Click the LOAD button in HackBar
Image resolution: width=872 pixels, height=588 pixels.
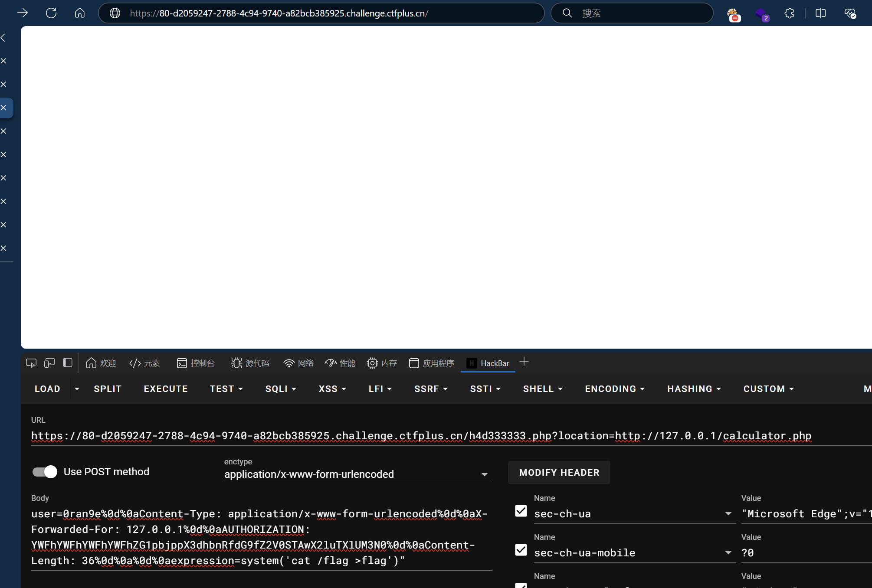[x=47, y=389]
